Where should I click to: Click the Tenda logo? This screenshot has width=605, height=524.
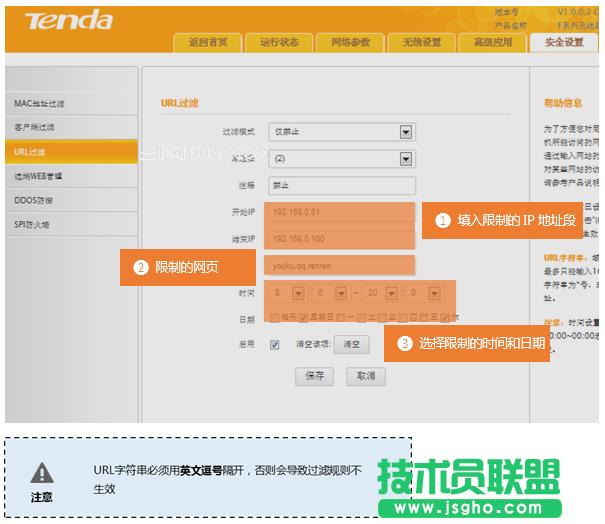click(69, 22)
